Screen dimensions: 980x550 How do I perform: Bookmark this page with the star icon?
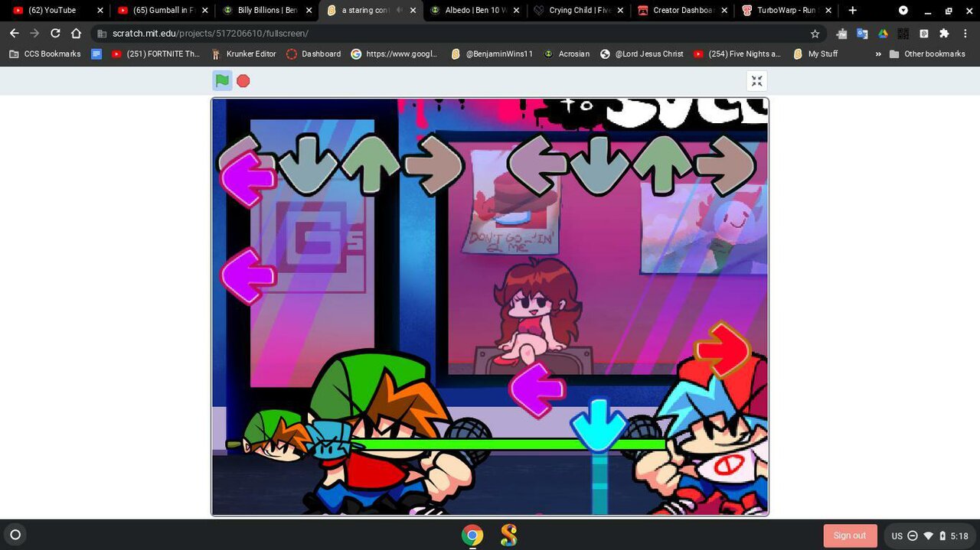click(815, 34)
